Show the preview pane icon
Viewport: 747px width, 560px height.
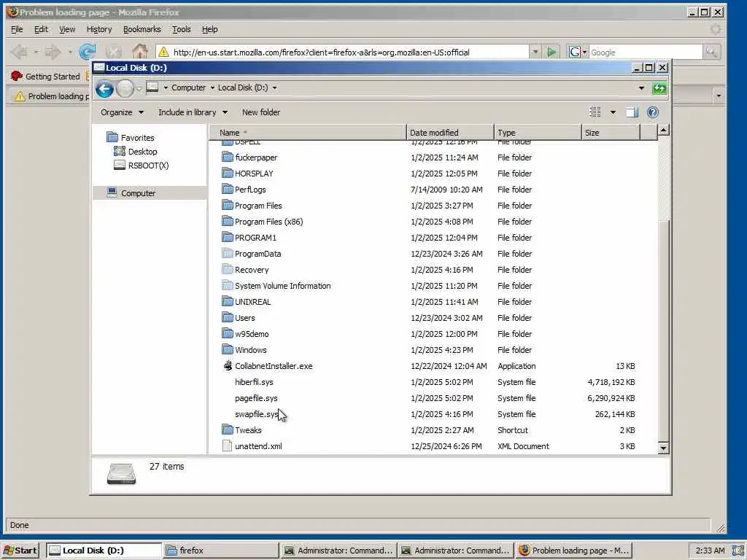(x=632, y=112)
